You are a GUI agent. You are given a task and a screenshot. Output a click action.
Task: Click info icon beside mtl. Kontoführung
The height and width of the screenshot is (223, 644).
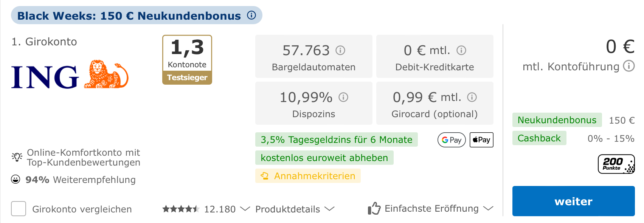628,66
